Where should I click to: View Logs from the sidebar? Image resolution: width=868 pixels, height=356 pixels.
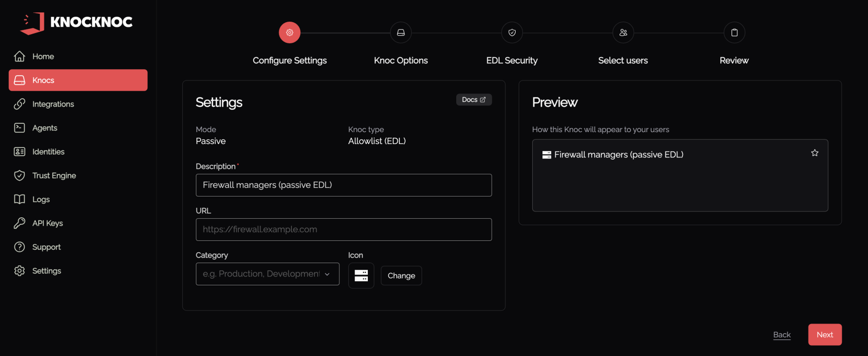tap(78, 199)
